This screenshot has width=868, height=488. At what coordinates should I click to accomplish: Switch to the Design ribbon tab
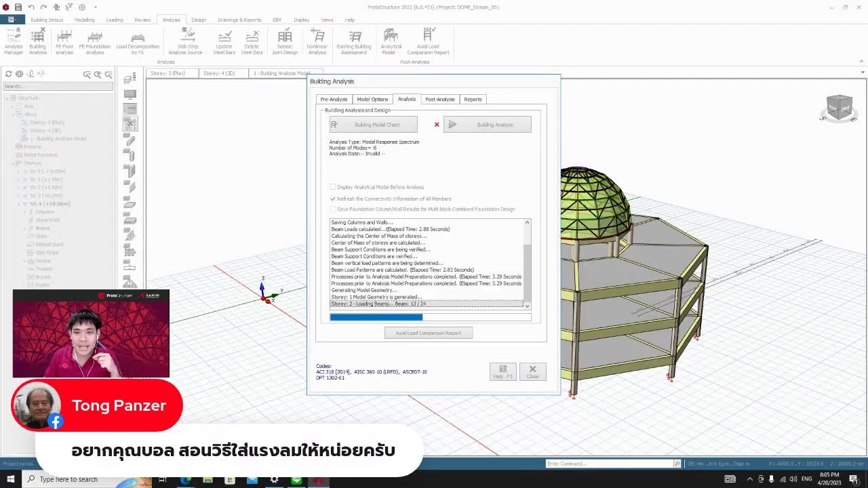199,20
